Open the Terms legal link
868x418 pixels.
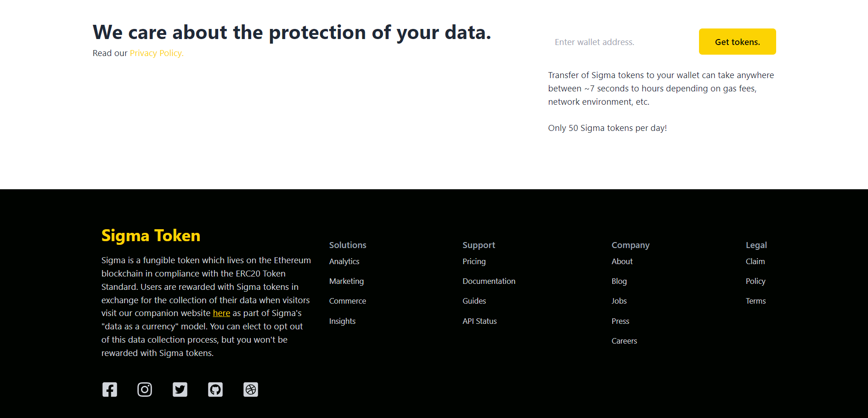755,301
